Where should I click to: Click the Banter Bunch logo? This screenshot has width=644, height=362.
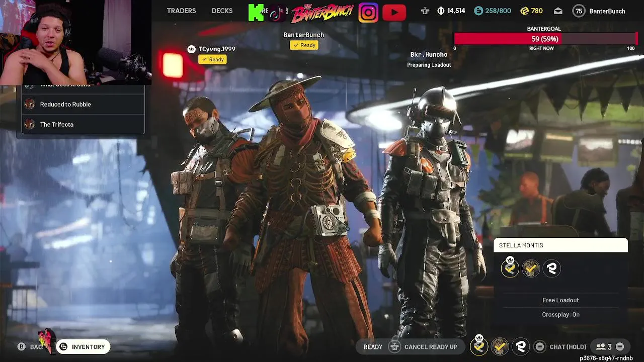pos(323,12)
